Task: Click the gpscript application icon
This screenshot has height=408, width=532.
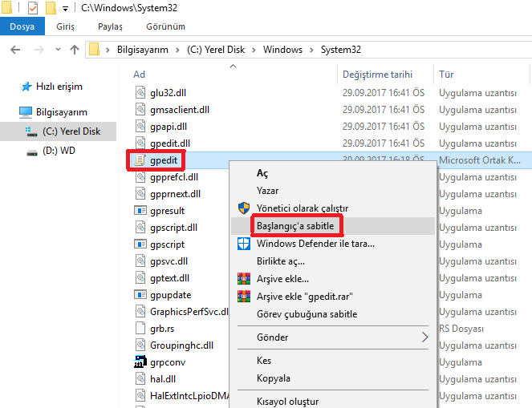Action: [x=140, y=244]
